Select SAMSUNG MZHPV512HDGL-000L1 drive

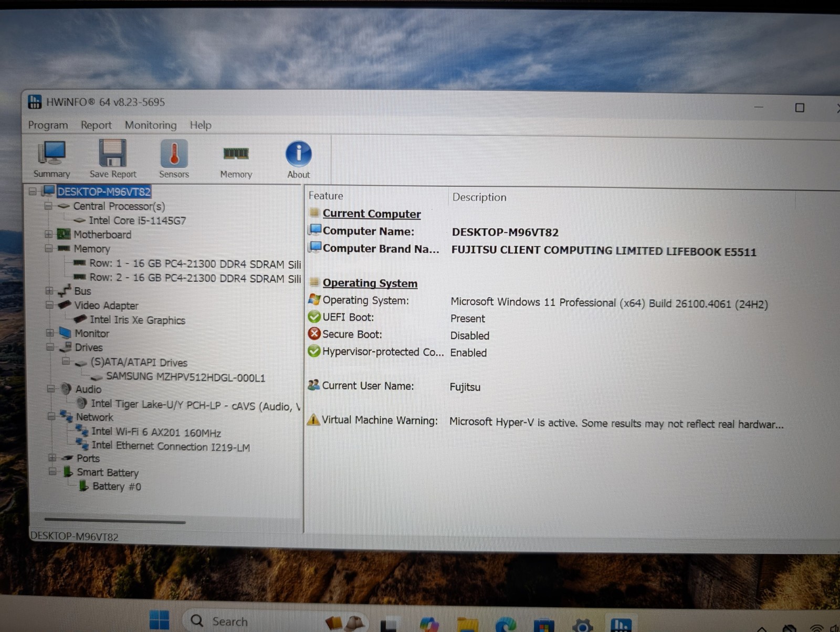185,377
